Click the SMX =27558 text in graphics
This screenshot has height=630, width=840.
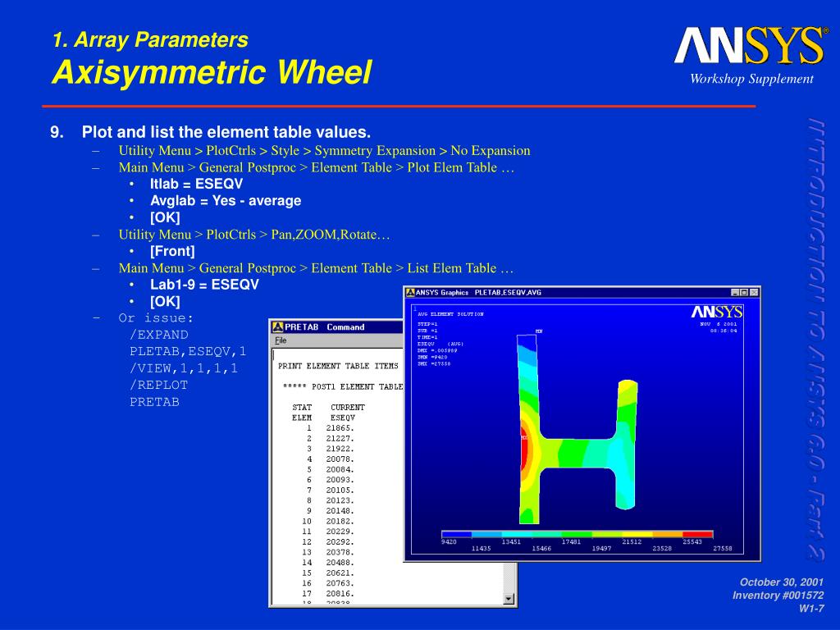434,363
